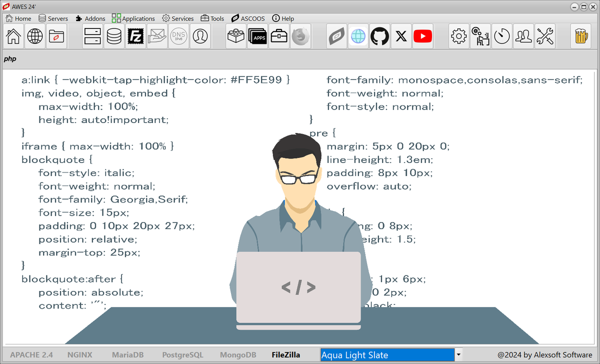The height and width of the screenshot is (364, 600).
Task: Click the DNS IPv6 toolbar icon
Action: tap(178, 36)
